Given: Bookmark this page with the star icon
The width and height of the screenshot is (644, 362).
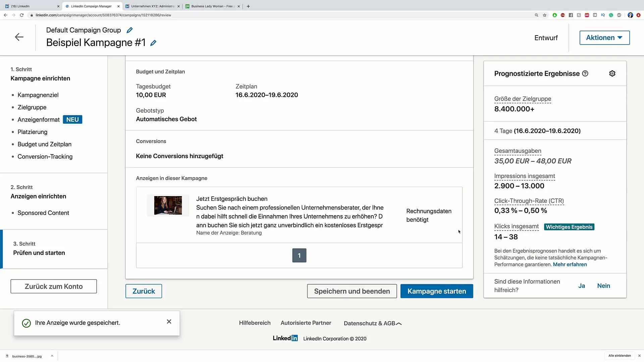Looking at the screenshot, I should click(545, 15).
